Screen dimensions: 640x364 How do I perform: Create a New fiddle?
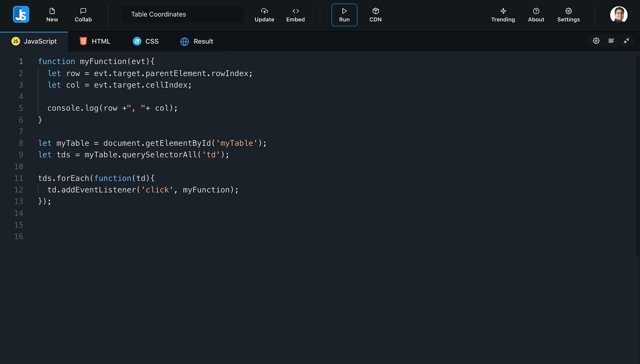pos(52,15)
